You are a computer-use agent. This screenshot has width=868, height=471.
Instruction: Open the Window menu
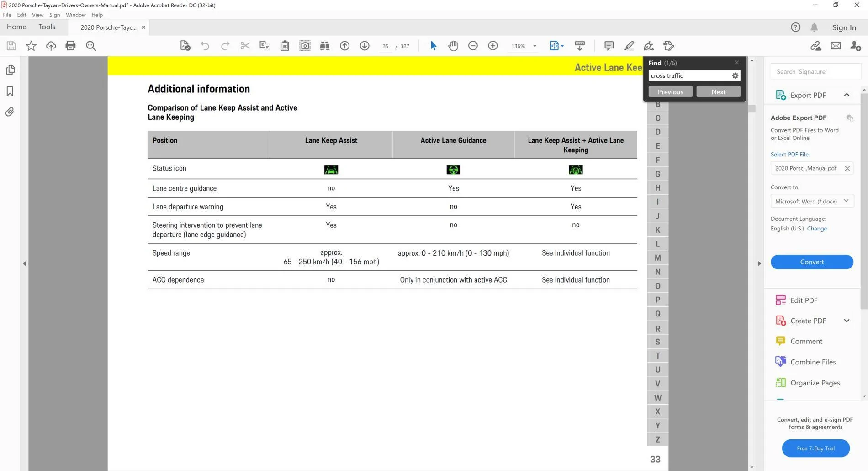point(75,15)
